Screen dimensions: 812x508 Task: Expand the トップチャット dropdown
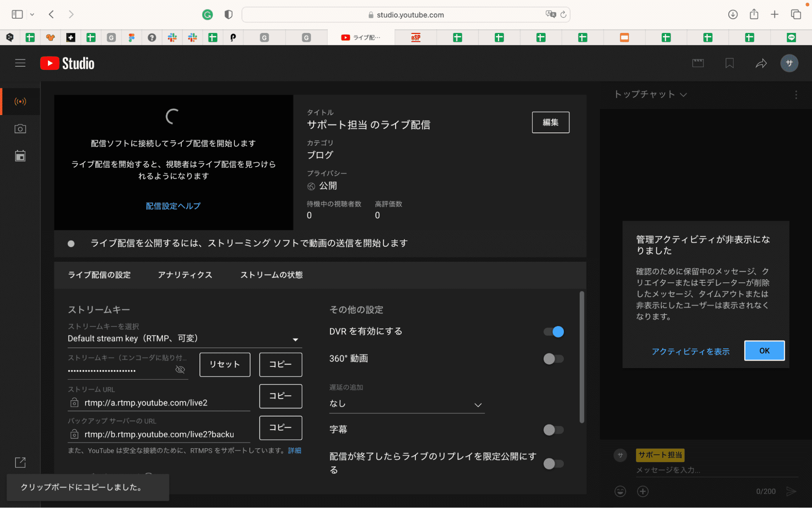tap(650, 94)
